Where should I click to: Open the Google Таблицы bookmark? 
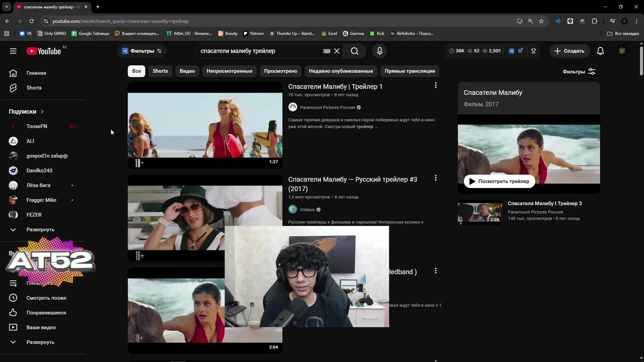[90, 33]
